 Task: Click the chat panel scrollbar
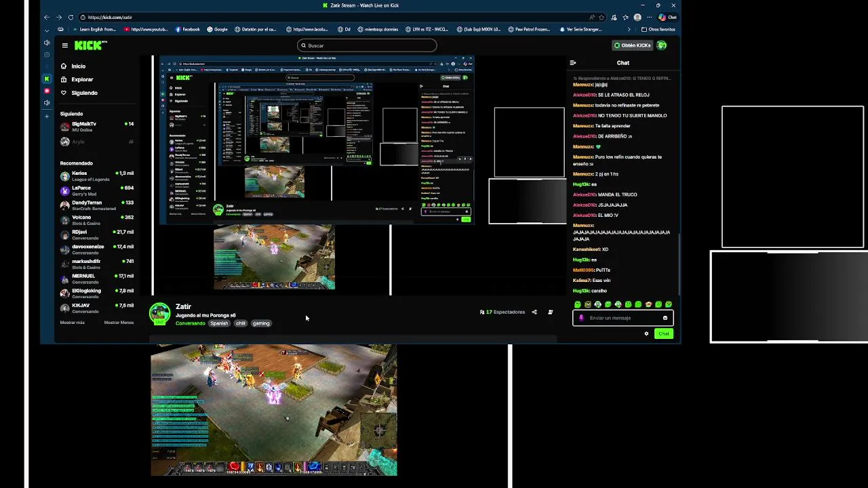(x=678, y=264)
